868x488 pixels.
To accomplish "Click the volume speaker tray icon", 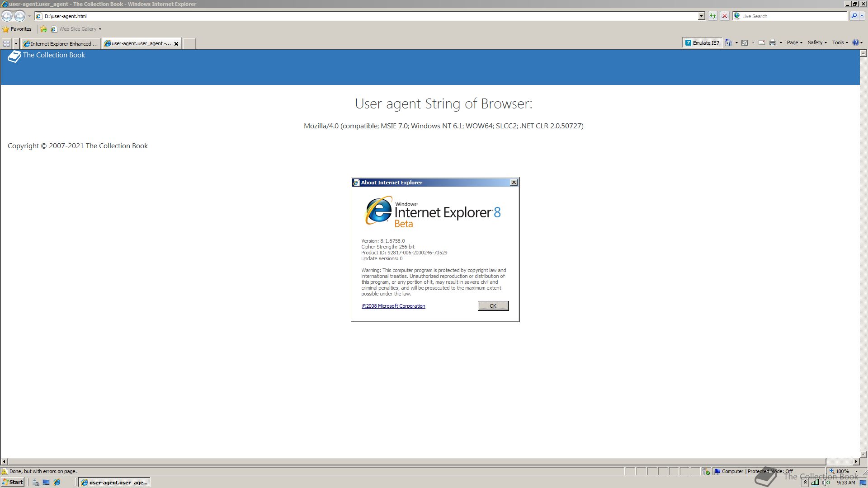I will click(826, 483).
